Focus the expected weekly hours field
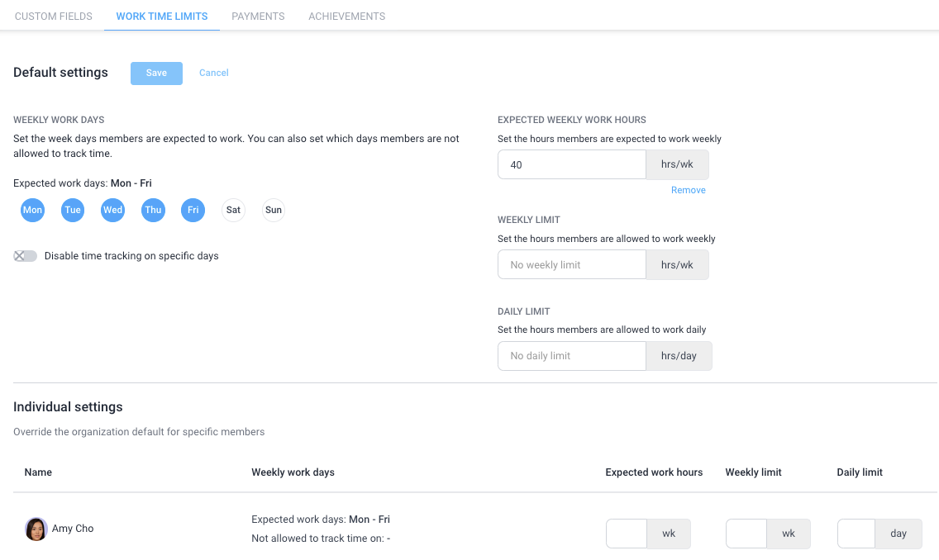This screenshot has height=560, width=939. click(x=572, y=164)
